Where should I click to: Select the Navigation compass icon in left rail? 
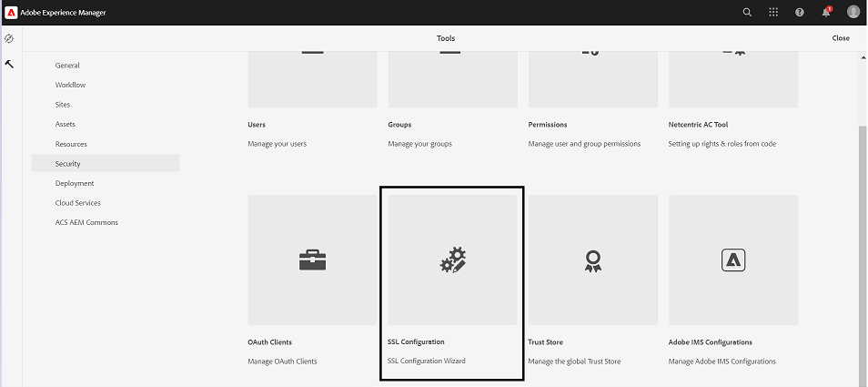[9, 39]
